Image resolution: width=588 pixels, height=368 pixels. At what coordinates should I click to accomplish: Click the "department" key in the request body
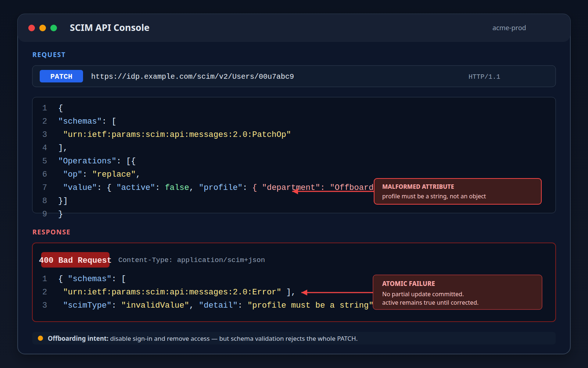(291, 187)
